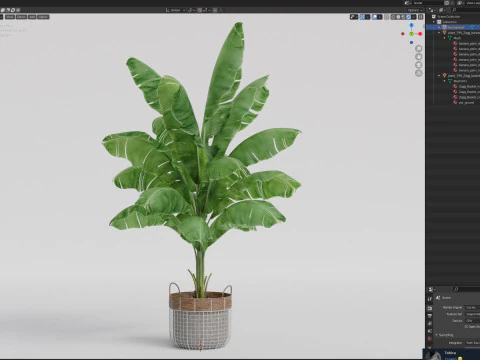The image size is (480, 360).
Task: Toggle viewport gizmos display
Action: [362, 17]
